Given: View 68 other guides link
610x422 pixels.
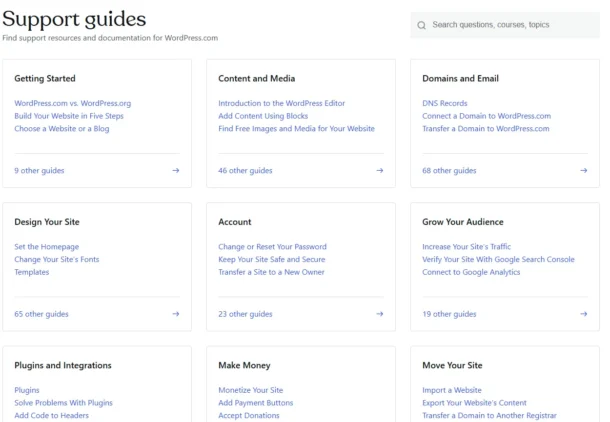Looking at the screenshot, I should pos(449,170).
